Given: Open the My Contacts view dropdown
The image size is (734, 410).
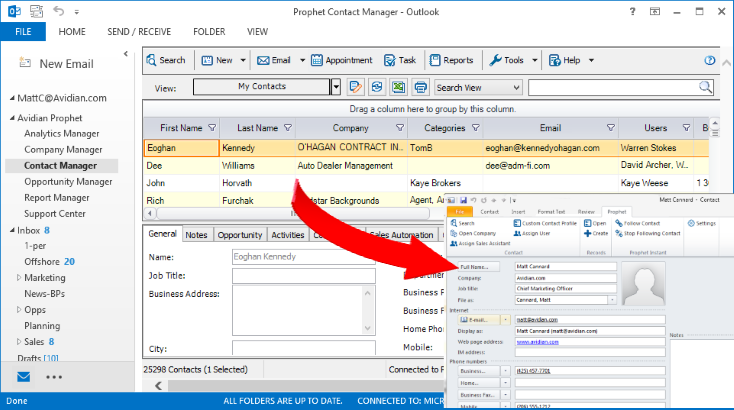Looking at the screenshot, I should pos(336,87).
